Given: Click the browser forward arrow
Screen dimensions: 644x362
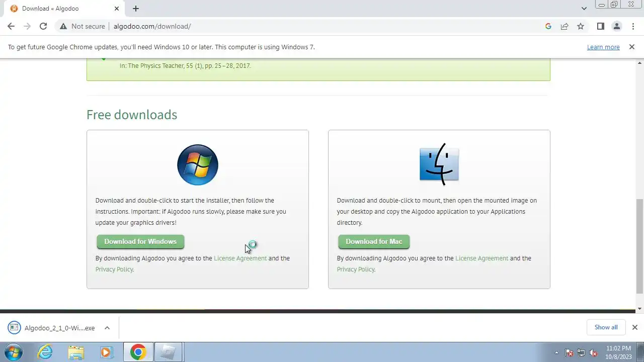Looking at the screenshot, I should click(27, 26).
